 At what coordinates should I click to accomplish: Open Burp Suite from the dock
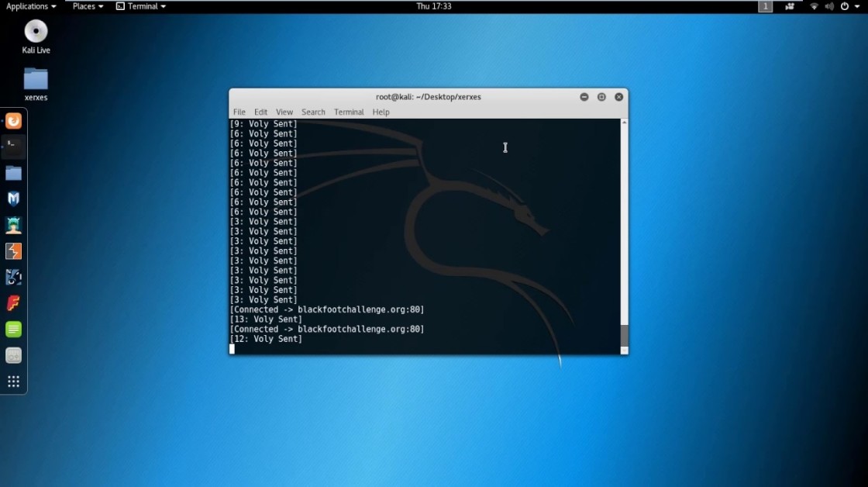(13, 251)
